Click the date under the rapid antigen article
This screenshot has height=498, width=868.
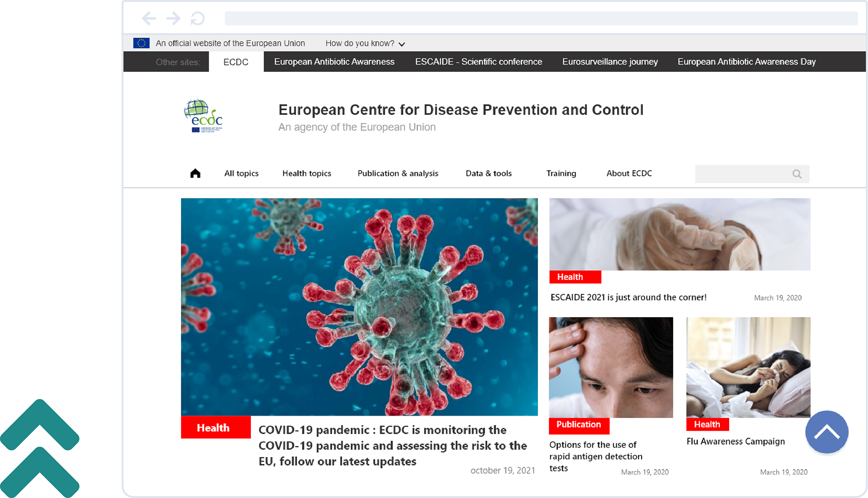(x=645, y=472)
